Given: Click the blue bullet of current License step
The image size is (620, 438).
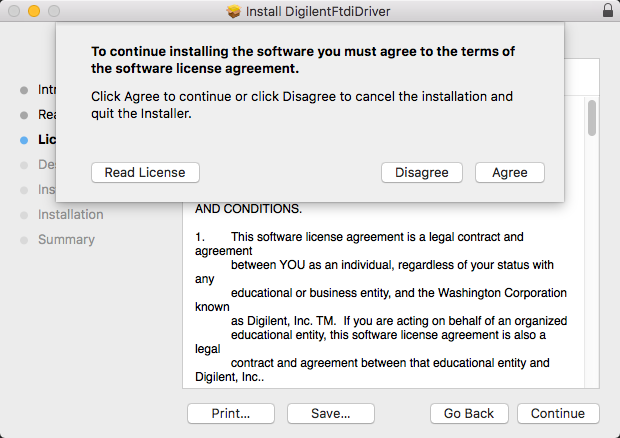Looking at the screenshot, I should coord(24,140).
